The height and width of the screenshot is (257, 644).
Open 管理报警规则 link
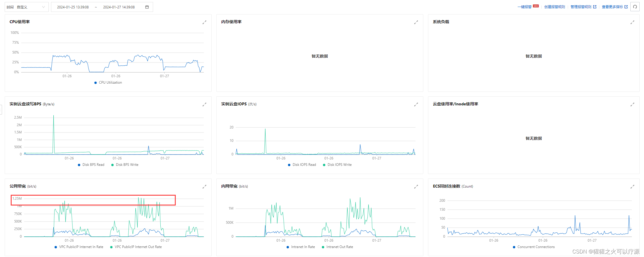(583, 7)
